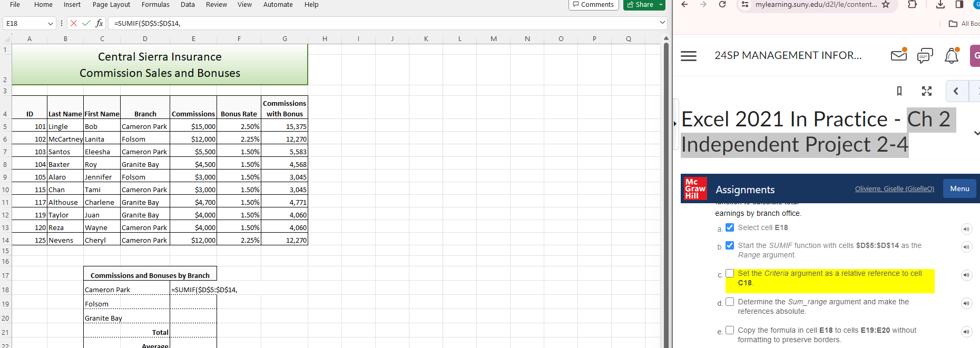Open the File menu in Excel
980x348 pixels.
pyautogui.click(x=15, y=4)
